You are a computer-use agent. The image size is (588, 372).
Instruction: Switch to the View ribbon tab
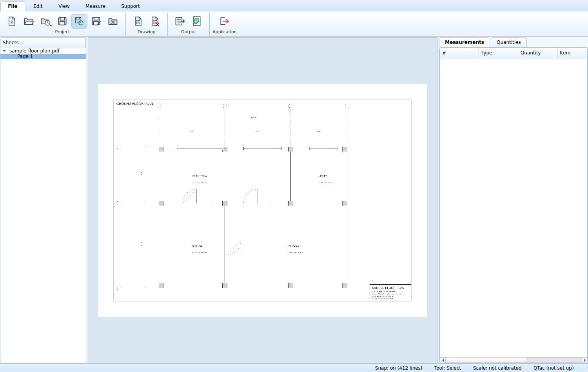64,6
